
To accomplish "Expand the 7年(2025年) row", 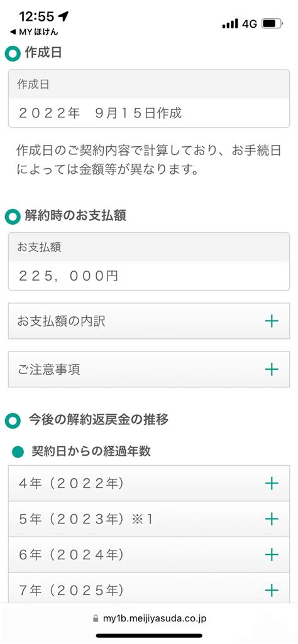I will (148, 590).
